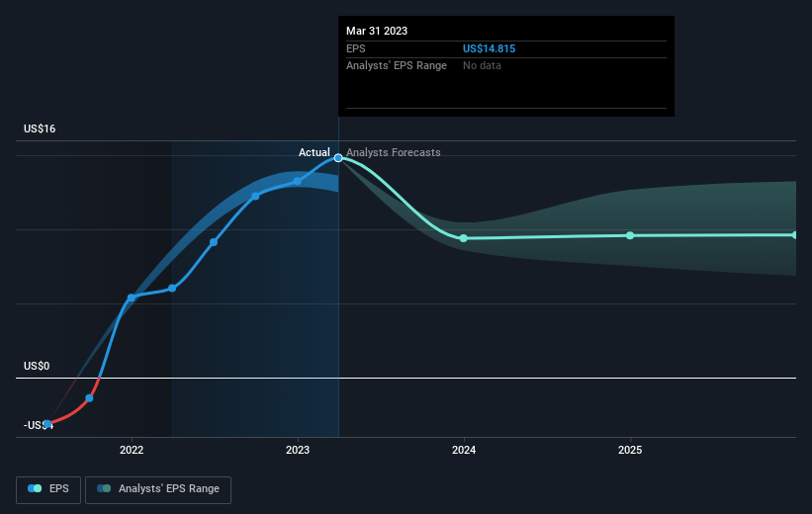Screen dimensions: 812x514
Task: Click the data point on the red line segment
Action: (x=89, y=398)
